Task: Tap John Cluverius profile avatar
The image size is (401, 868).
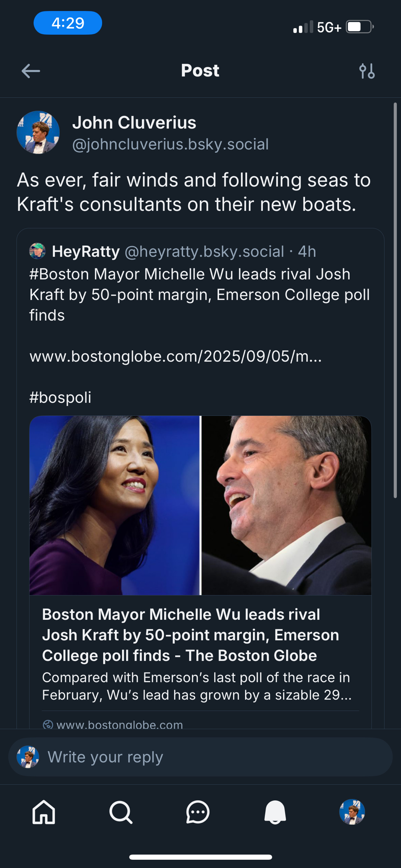Action: (38, 132)
